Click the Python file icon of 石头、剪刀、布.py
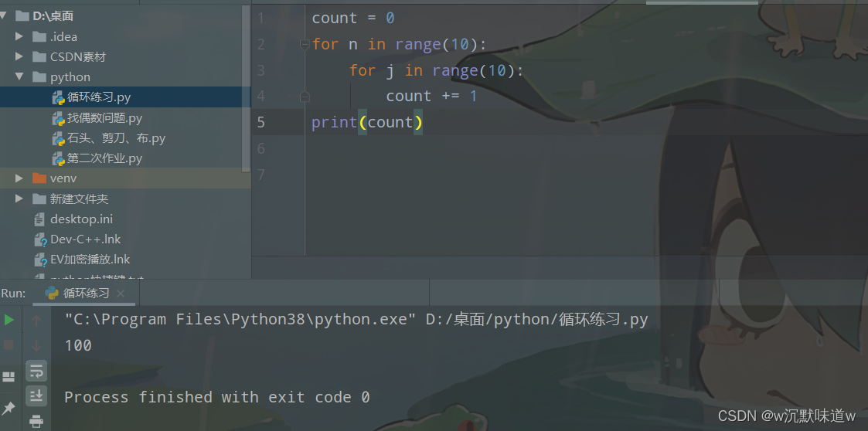Image resolution: width=868 pixels, height=431 pixels. (59, 139)
